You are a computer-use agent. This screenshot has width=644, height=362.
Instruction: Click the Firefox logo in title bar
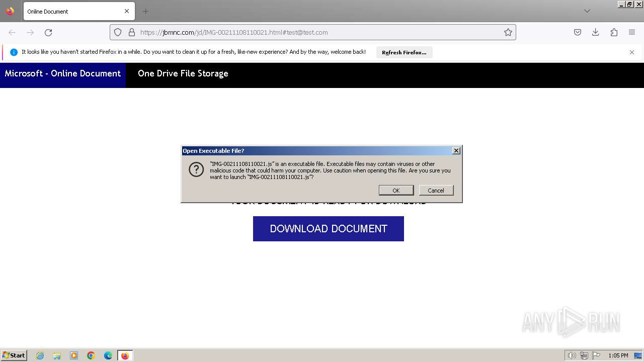[10, 11]
